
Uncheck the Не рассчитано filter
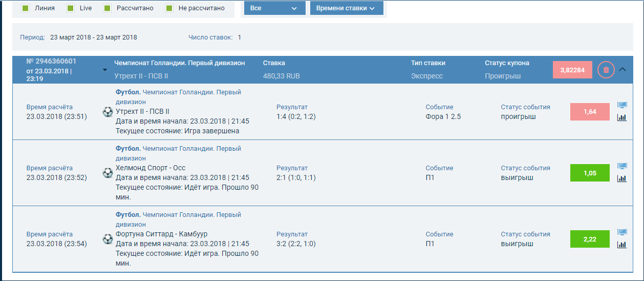tap(169, 8)
